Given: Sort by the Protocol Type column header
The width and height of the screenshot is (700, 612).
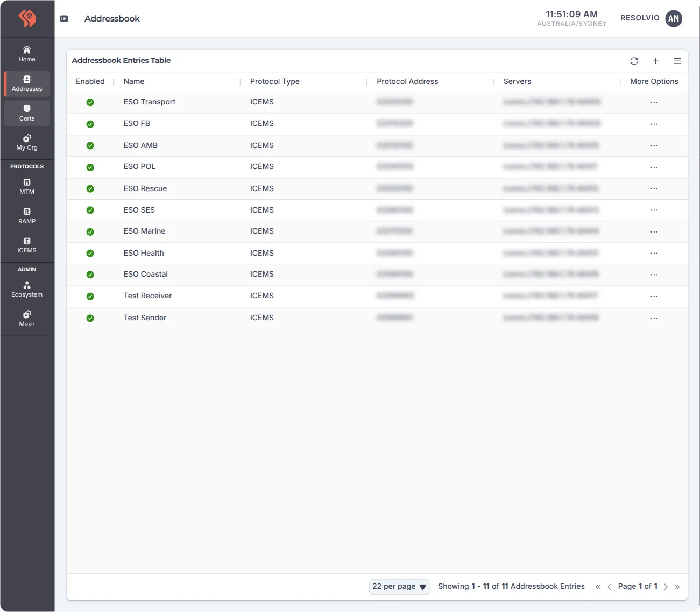Looking at the screenshot, I should click(x=275, y=81).
